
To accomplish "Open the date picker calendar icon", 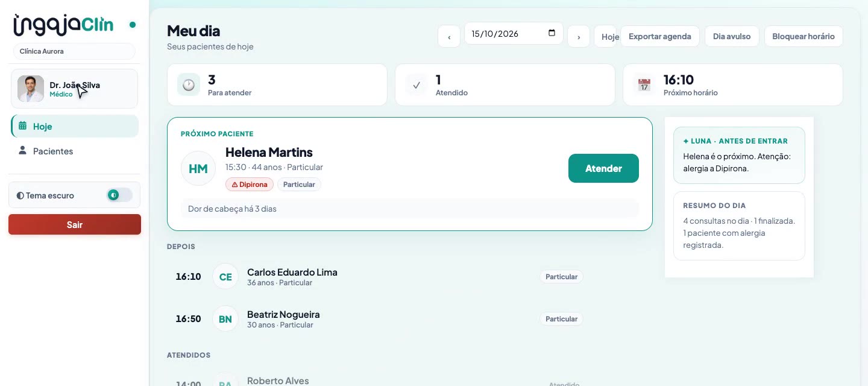I will [x=552, y=33].
